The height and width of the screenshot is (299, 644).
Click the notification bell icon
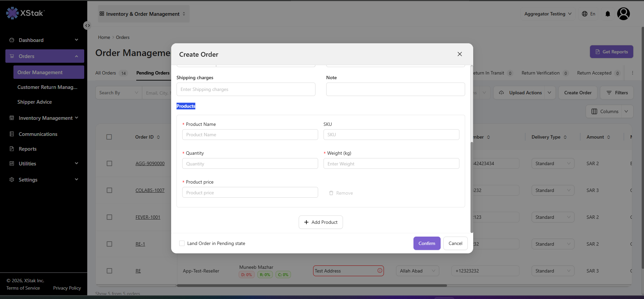click(608, 14)
